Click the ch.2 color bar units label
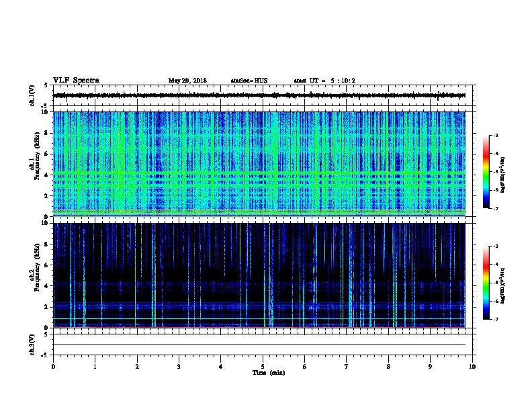Image resolution: width=532 pixels, height=411 pixels. coord(503,285)
